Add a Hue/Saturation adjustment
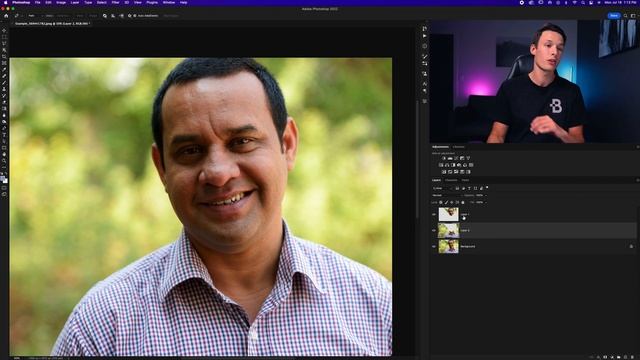The width and height of the screenshot is (640, 360). (441, 165)
